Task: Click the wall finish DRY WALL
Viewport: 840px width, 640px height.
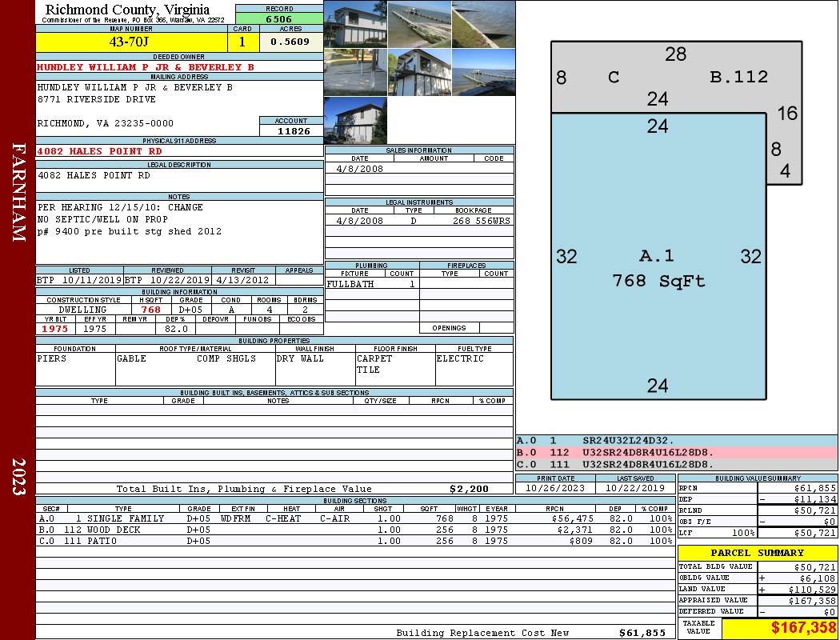Action: tap(300, 358)
